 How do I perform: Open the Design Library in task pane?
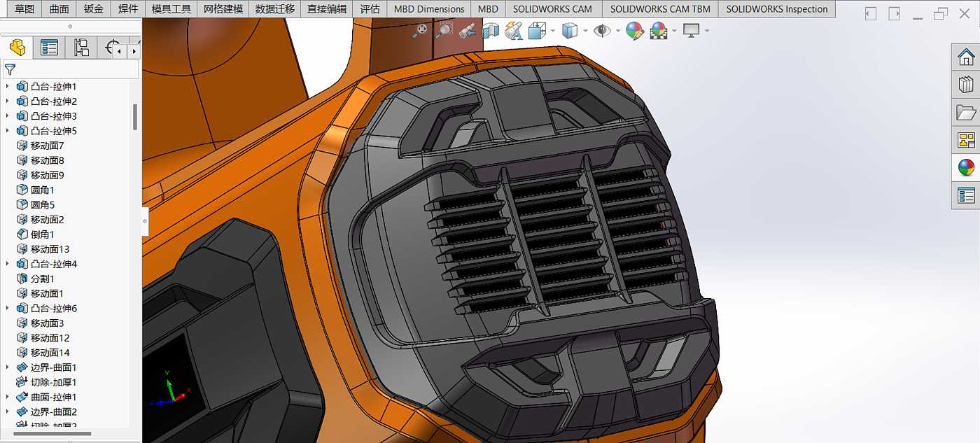(966, 85)
